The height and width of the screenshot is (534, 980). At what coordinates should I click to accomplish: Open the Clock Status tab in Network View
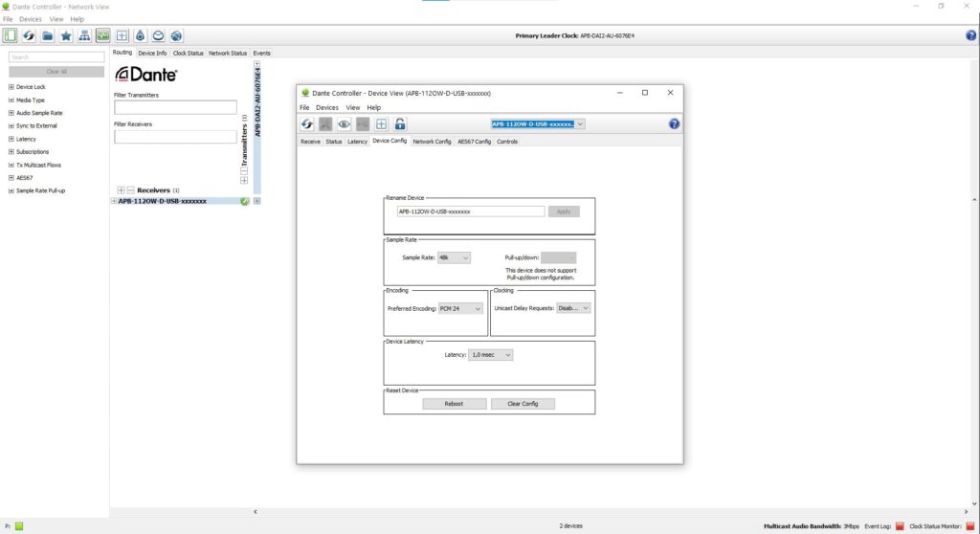(x=188, y=54)
